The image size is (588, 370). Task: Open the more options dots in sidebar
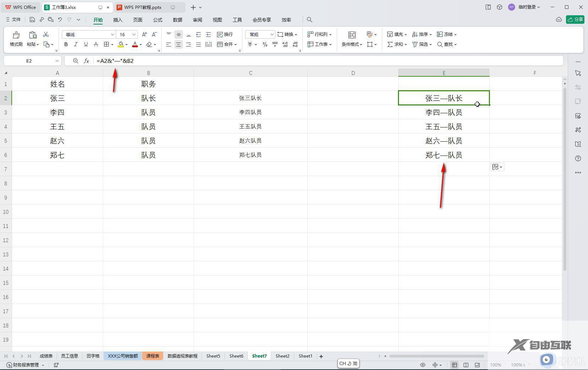578,173
